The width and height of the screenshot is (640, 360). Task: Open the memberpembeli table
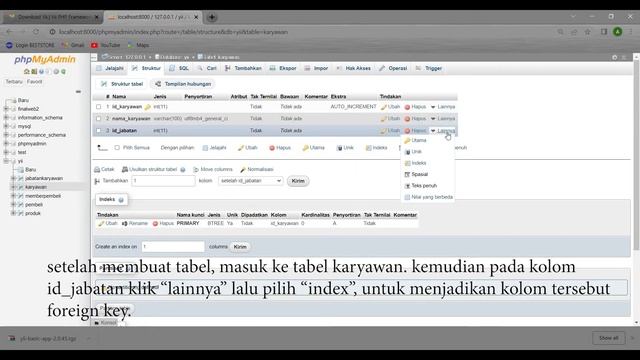(x=43, y=196)
